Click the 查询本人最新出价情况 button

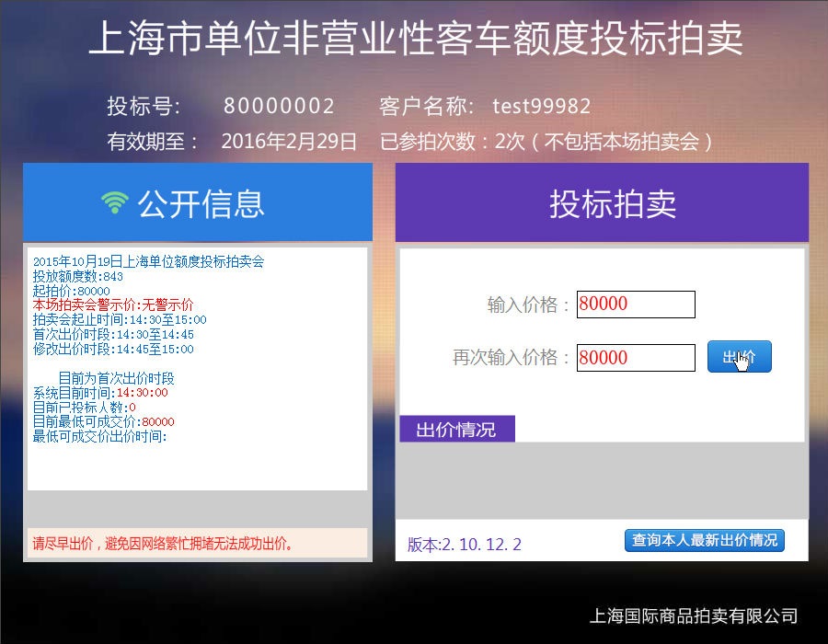click(704, 540)
